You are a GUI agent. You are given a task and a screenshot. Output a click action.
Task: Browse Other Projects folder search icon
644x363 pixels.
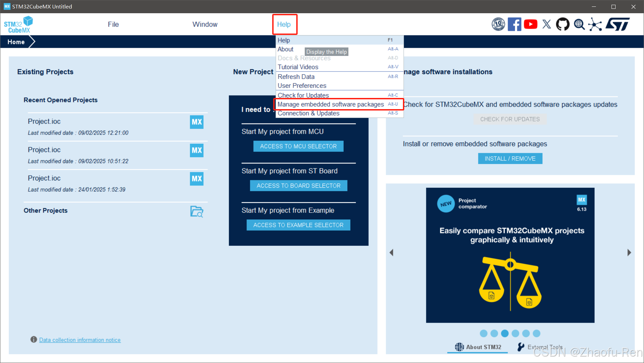197,211
